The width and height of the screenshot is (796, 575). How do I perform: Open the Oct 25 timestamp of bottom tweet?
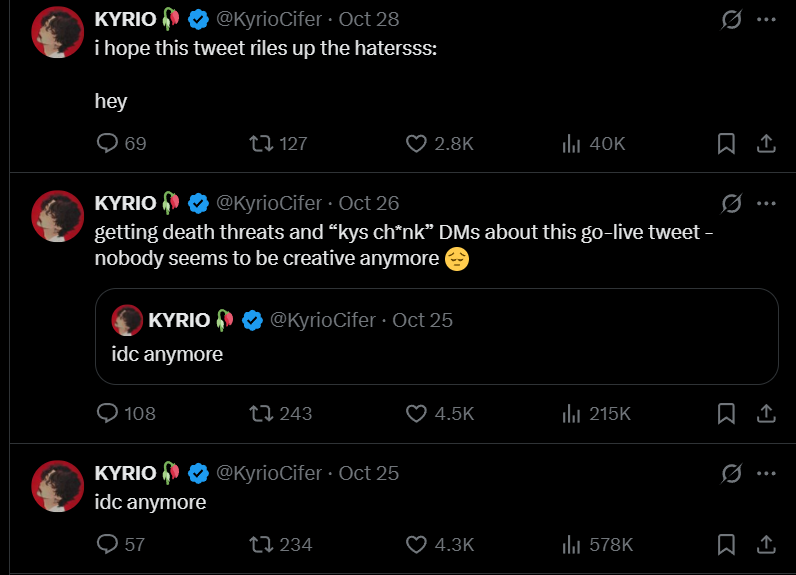pos(369,472)
